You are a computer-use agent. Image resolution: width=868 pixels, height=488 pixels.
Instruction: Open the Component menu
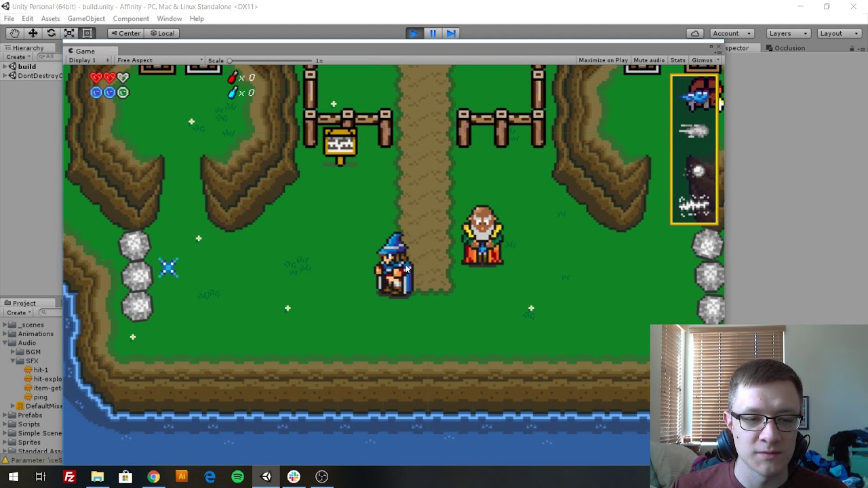tap(131, 18)
